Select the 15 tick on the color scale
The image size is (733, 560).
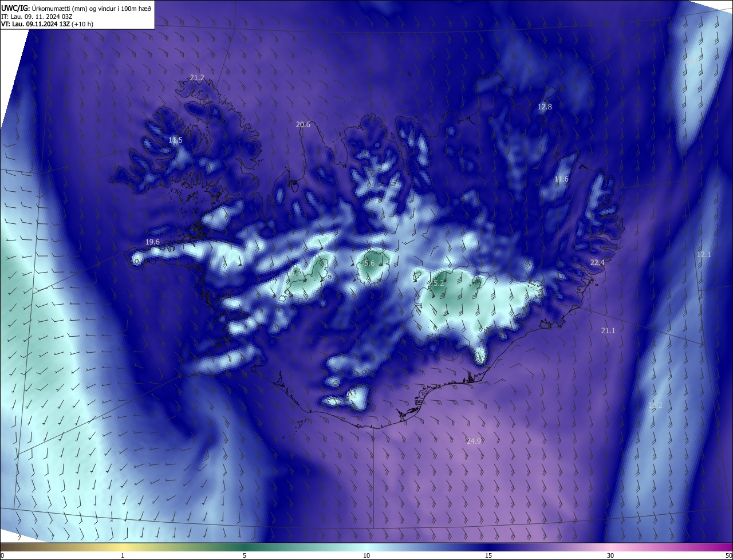click(x=488, y=555)
